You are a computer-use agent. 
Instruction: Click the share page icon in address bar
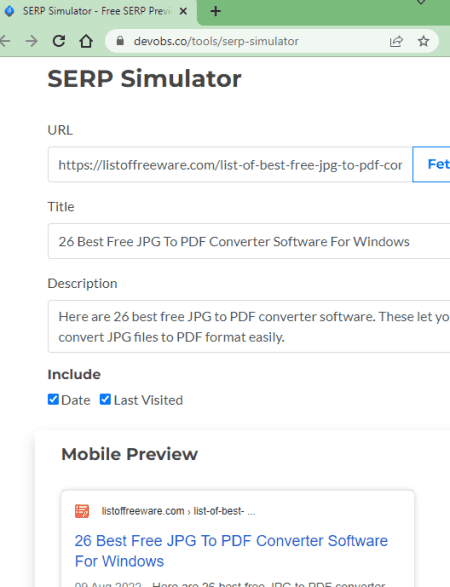click(x=396, y=41)
